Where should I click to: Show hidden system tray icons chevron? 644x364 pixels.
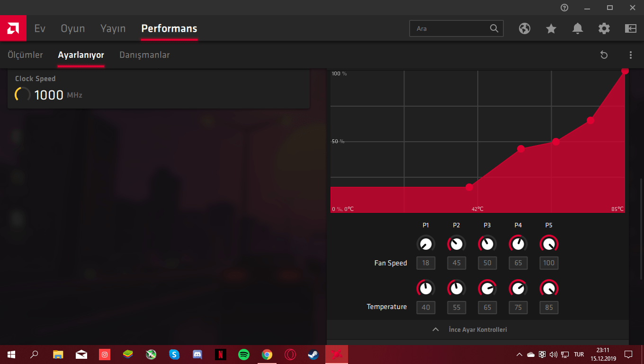(519, 354)
